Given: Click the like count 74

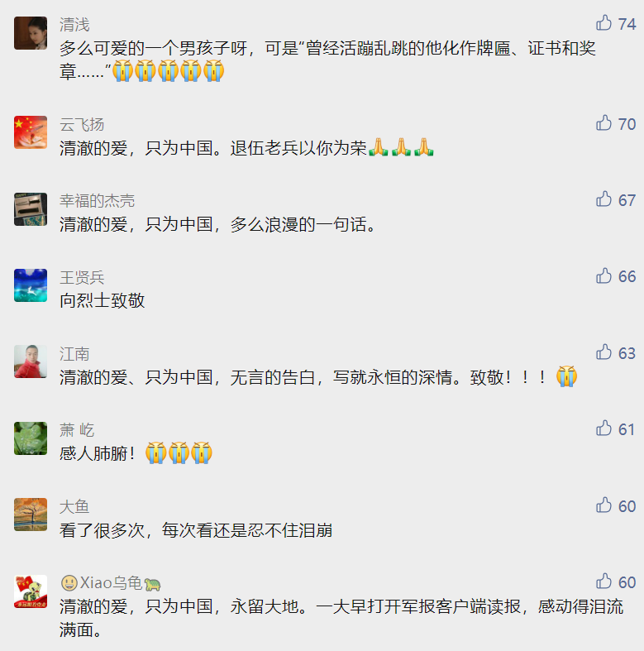Looking at the screenshot, I should click(627, 24).
